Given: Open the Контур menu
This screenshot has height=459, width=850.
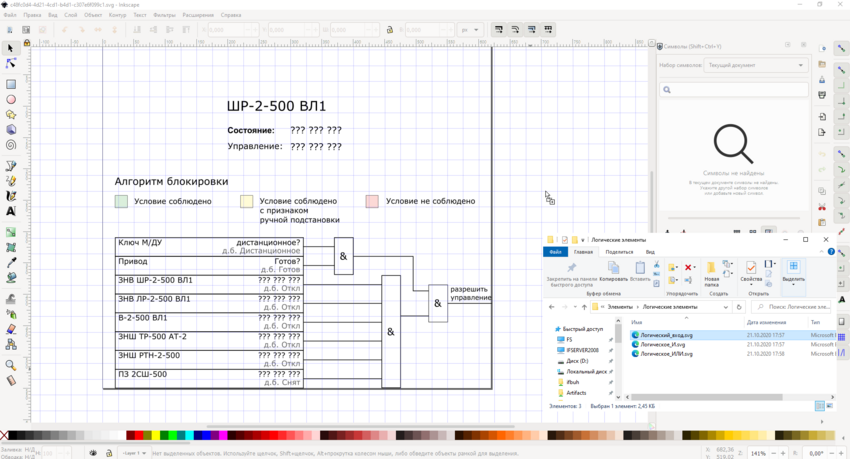Looking at the screenshot, I should [117, 15].
